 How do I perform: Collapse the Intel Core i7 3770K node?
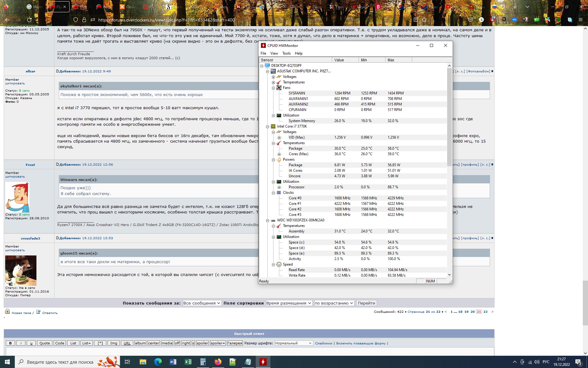(x=268, y=127)
